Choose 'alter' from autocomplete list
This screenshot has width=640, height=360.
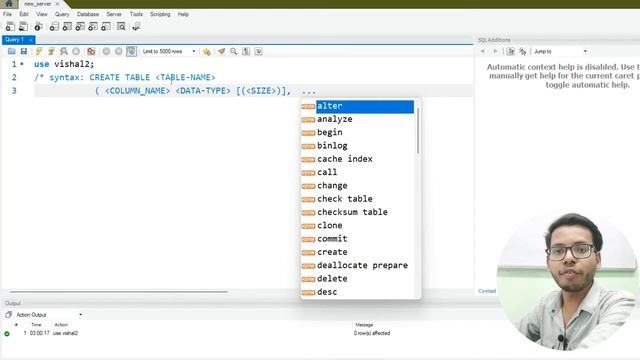[358, 106]
